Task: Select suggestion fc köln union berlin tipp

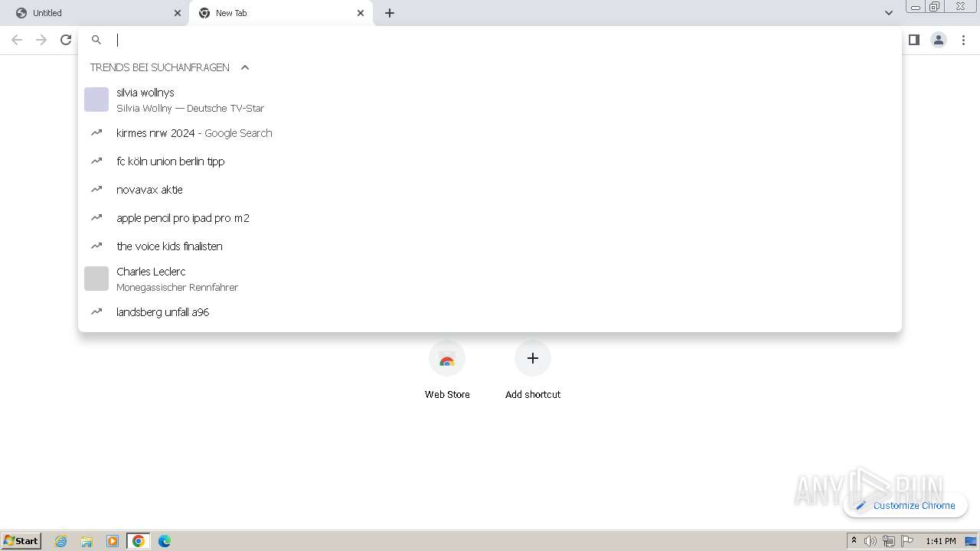Action: coord(490,161)
